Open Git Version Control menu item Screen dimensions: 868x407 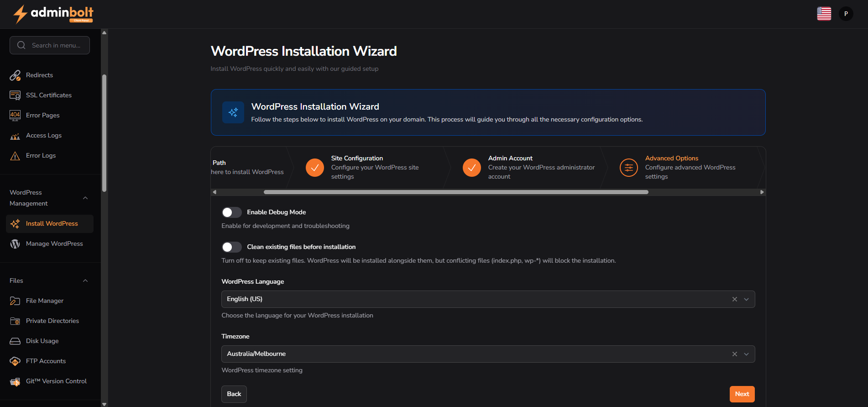pyautogui.click(x=50, y=381)
